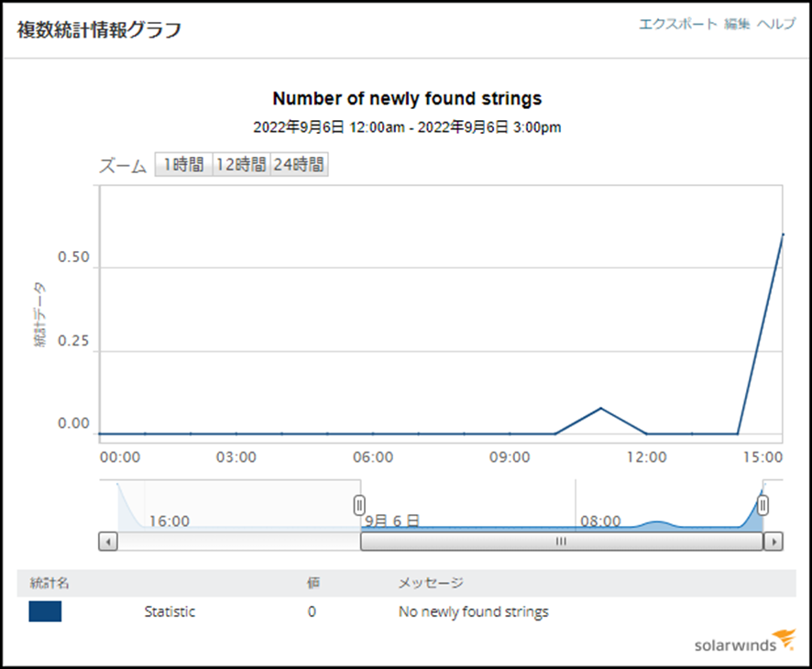The width and height of the screenshot is (812, 669).
Task: Click the 15:00 data point on the line
Action: point(783,235)
